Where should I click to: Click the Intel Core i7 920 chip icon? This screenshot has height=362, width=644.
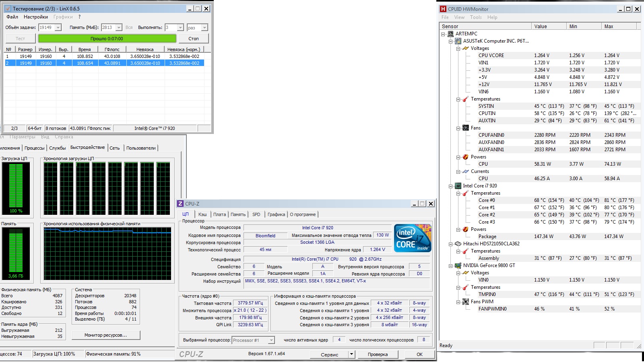[x=458, y=186]
